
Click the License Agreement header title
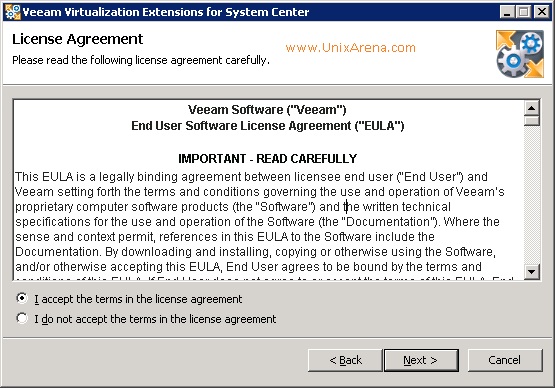click(x=78, y=39)
